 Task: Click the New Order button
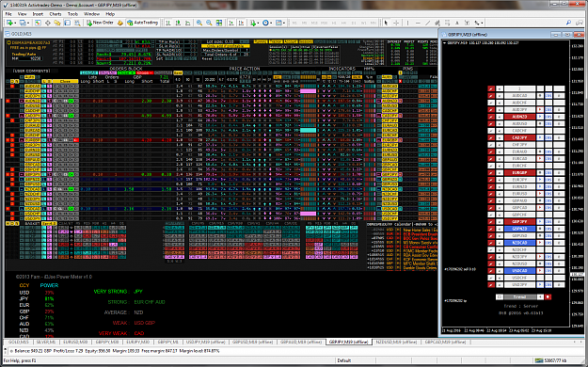point(100,23)
